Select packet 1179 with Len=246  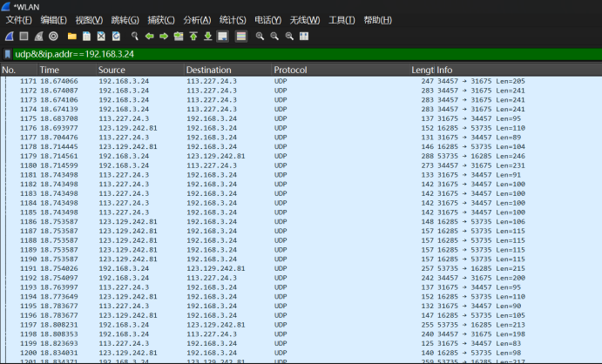pos(301,156)
